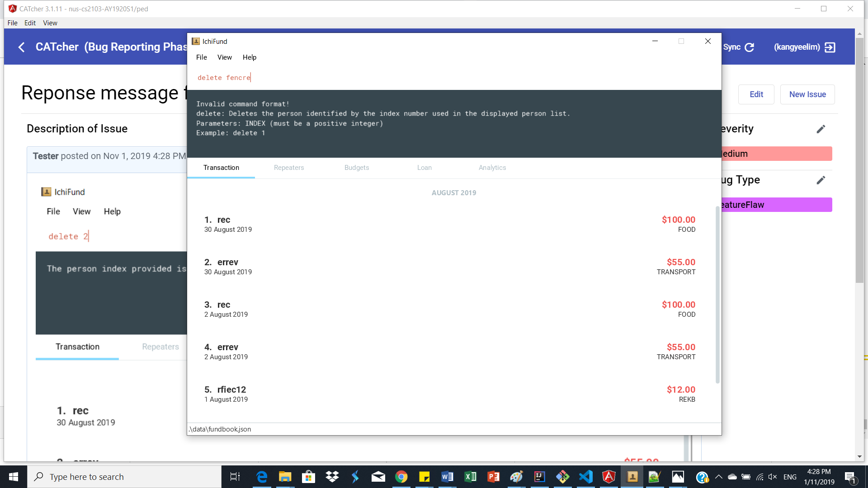Image resolution: width=868 pixels, height=488 pixels.
Task: Click the Windows Start button
Action: [14, 477]
